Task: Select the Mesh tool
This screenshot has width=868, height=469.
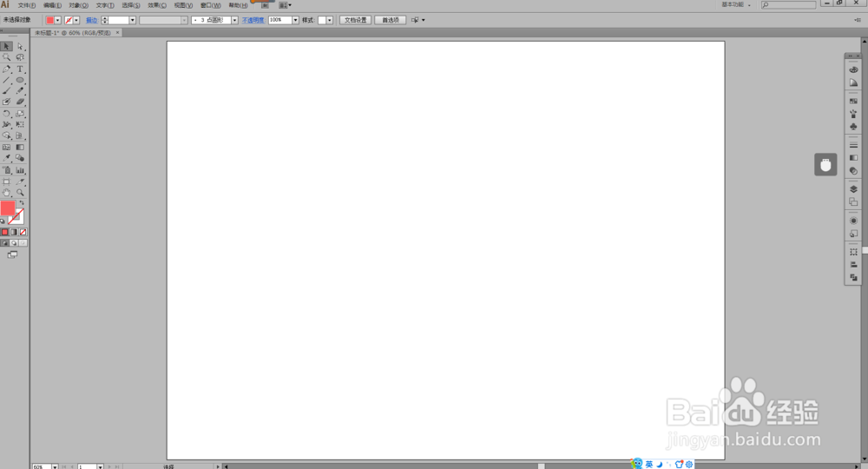Action: [7, 148]
